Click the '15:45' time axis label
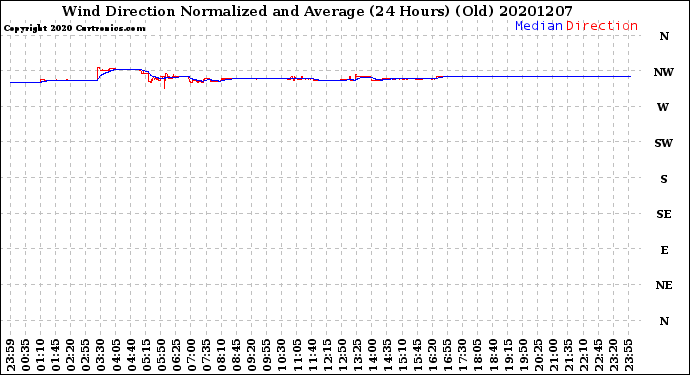Image resolution: width=690 pixels, height=375 pixels. tap(418, 355)
